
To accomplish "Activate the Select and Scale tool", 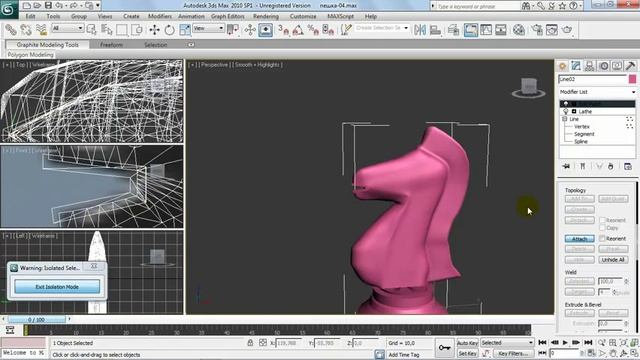I will 184,30.
